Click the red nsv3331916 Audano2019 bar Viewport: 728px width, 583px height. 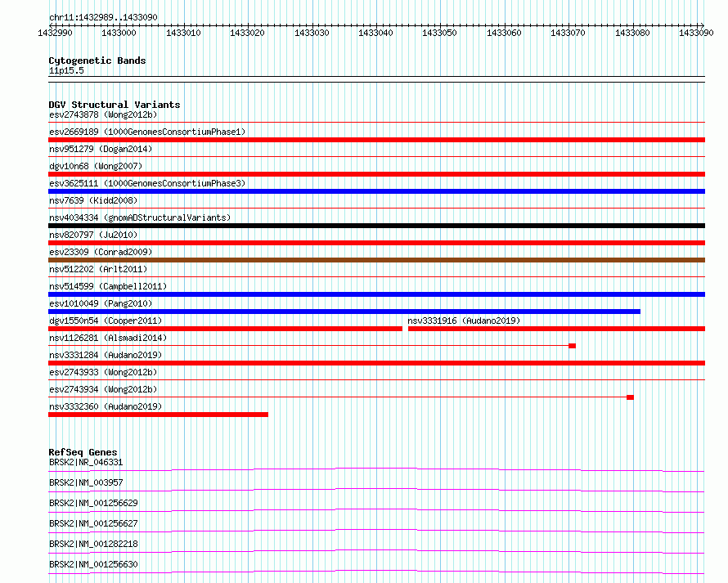pyautogui.click(x=557, y=329)
